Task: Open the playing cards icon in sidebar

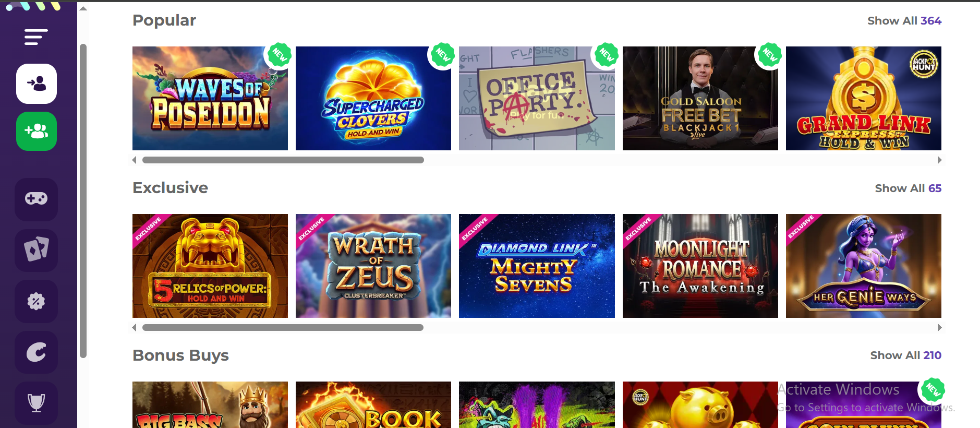Action: (37, 250)
